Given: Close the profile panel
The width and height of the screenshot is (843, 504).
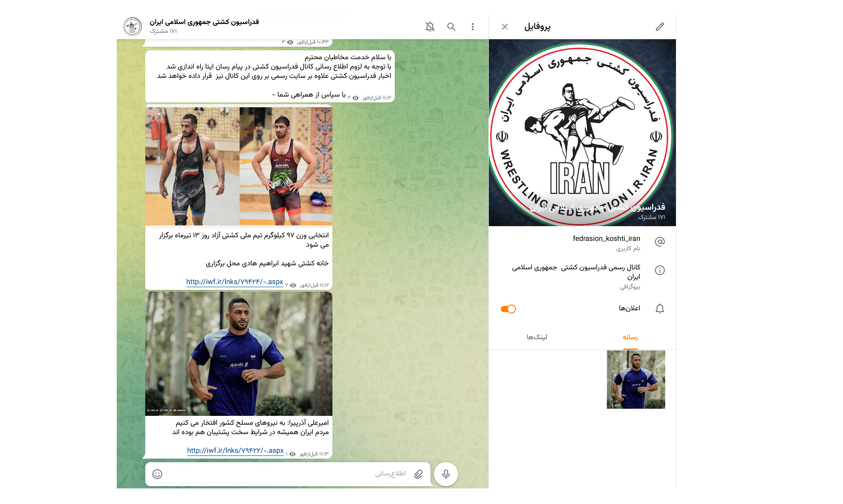Looking at the screenshot, I should coord(504,27).
